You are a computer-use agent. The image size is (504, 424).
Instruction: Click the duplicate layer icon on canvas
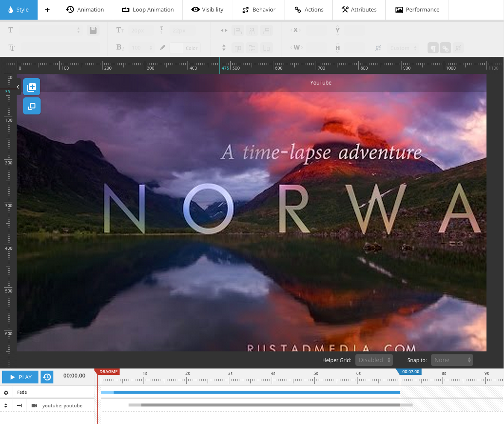(x=32, y=106)
